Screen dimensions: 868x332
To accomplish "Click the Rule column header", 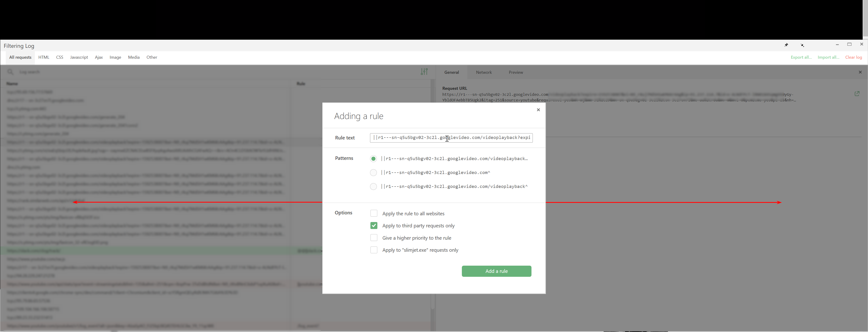I will pyautogui.click(x=301, y=84).
